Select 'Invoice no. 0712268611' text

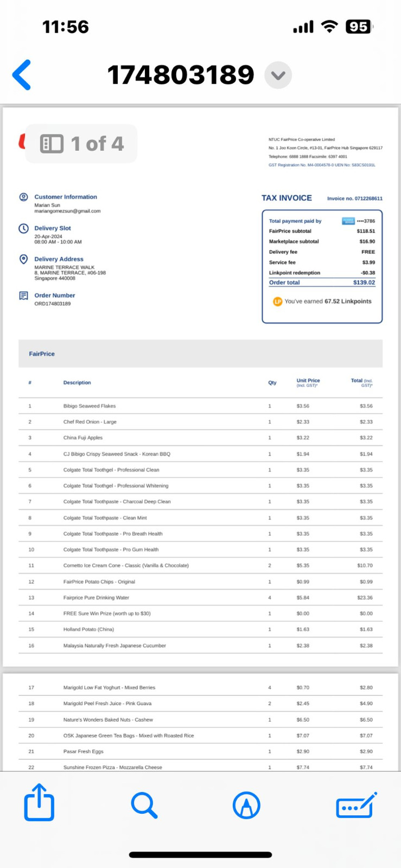coord(354,199)
